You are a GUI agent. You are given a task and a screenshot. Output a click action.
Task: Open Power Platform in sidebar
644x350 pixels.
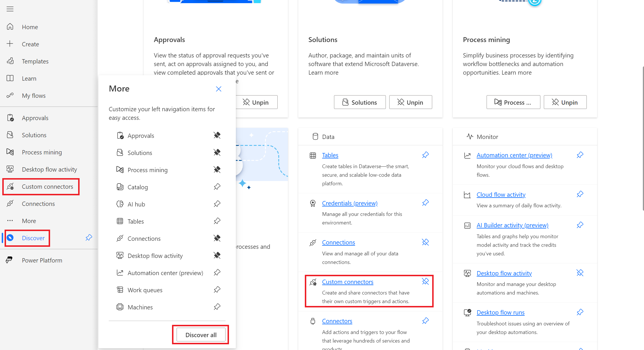click(42, 260)
